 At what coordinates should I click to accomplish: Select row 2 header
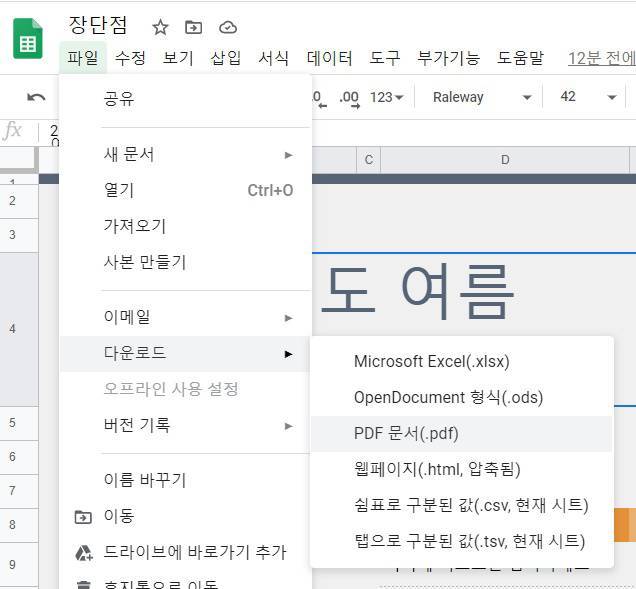(19, 201)
